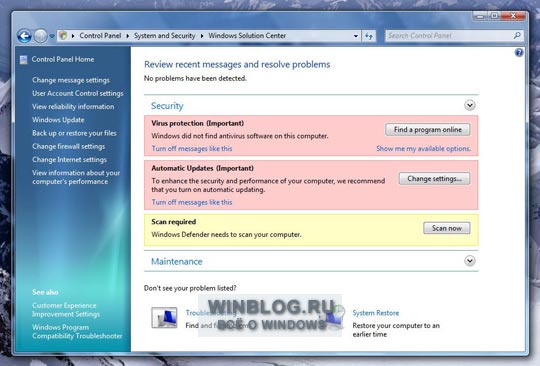
Task: Open the recent pages dropdown arrow
Action: click(52, 36)
